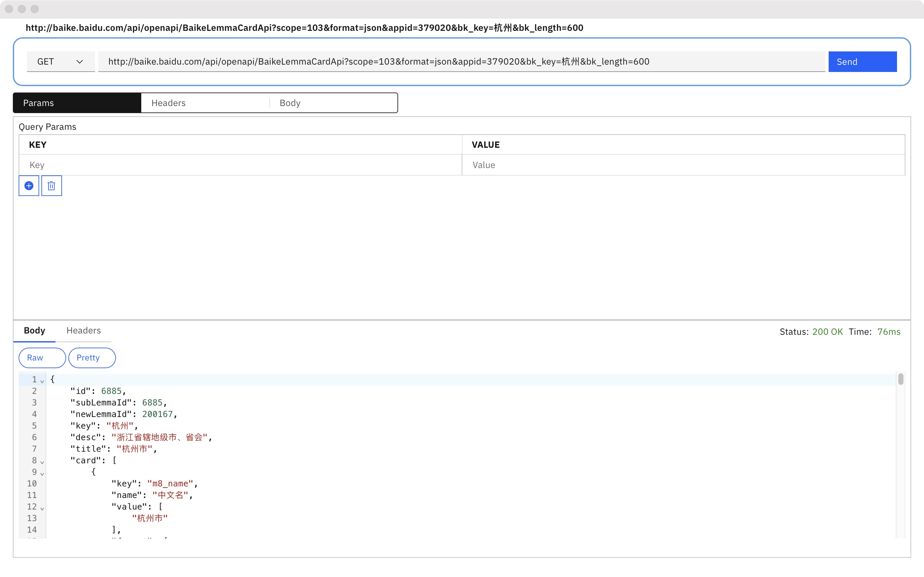Viewport: 924px width, 577px height.
Task: Click the Value parameter input field
Action: click(x=683, y=165)
